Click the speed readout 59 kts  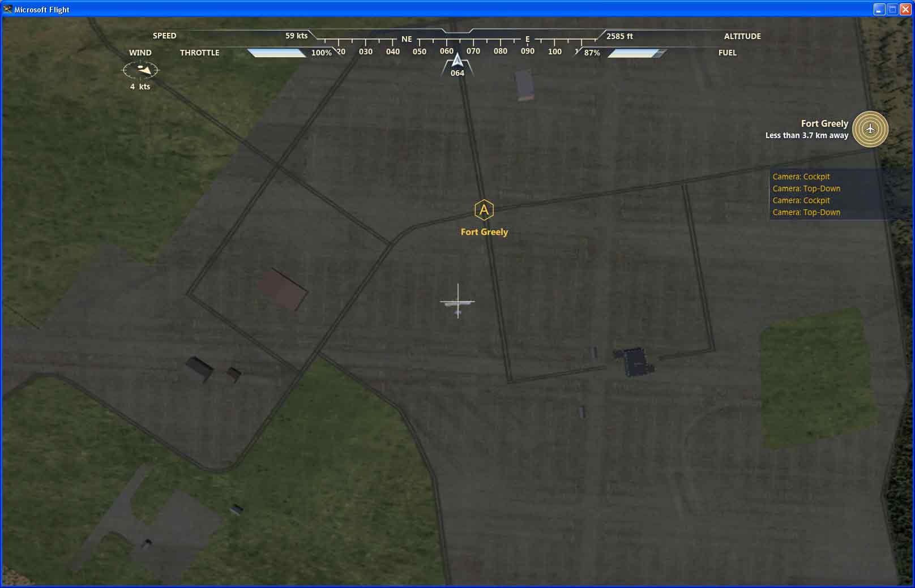pos(296,36)
